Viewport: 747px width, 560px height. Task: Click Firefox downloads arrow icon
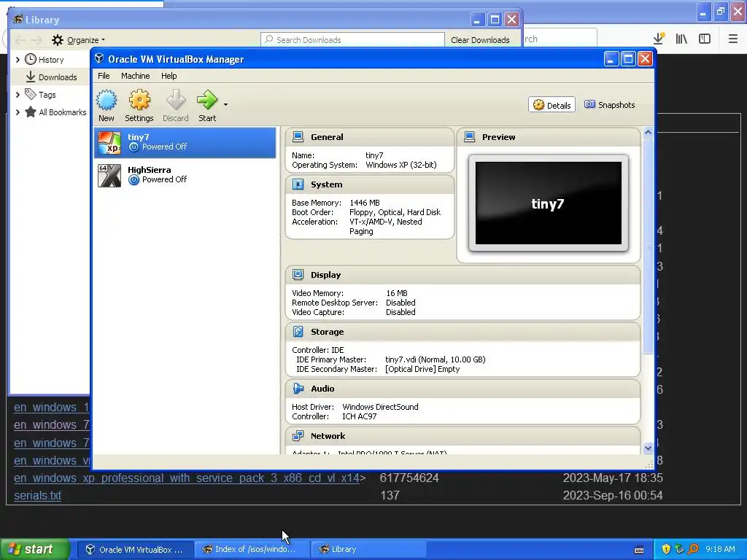[x=659, y=39]
